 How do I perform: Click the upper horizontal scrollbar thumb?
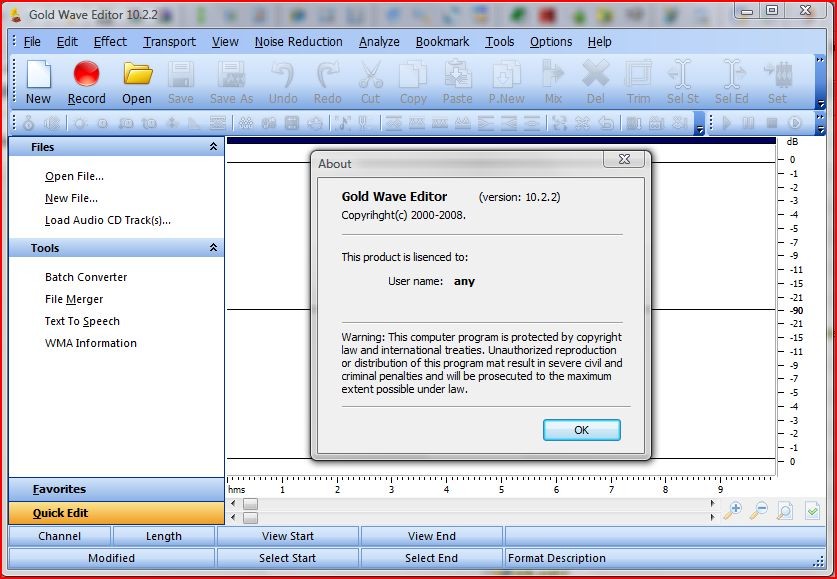250,504
